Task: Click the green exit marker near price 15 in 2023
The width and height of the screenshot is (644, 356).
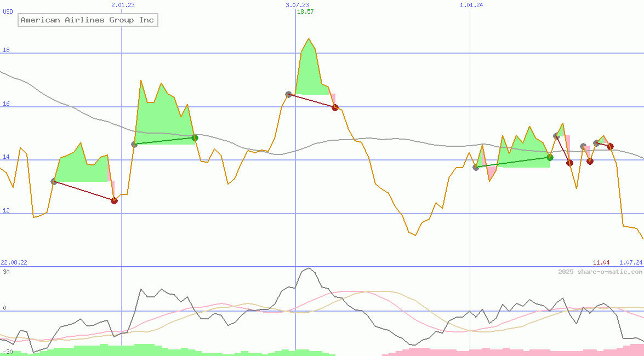Action: click(x=195, y=138)
